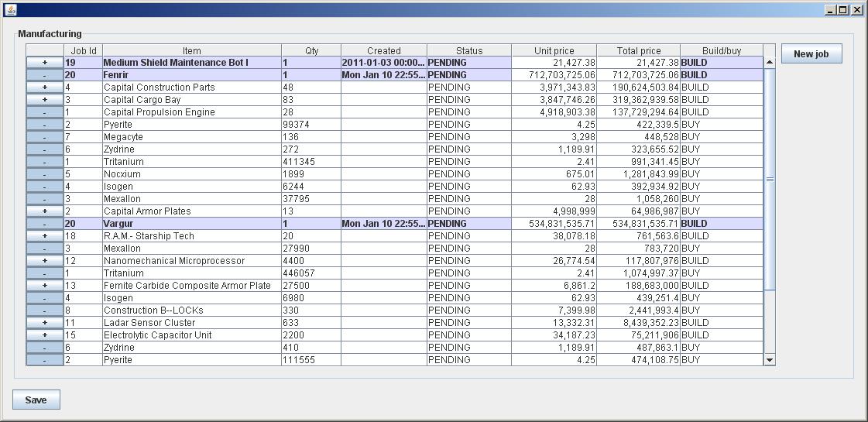Select the Fenrir item cell

pyautogui.click(x=192, y=75)
